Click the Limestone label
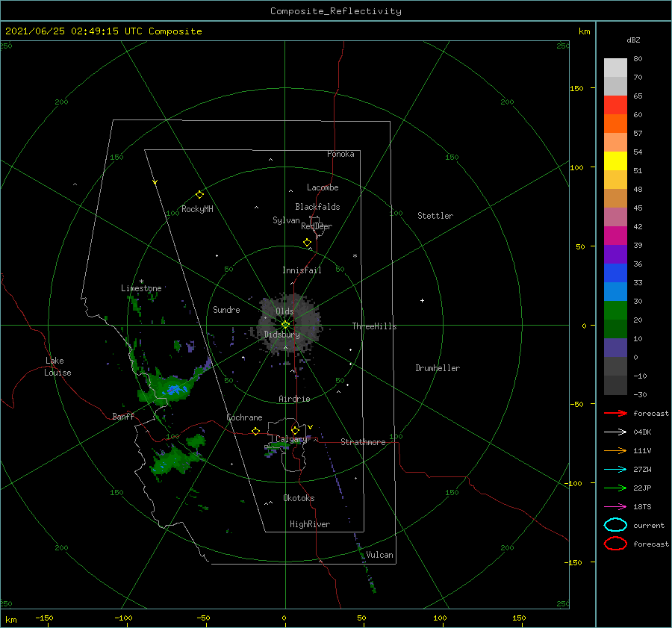672x628 pixels. point(141,288)
